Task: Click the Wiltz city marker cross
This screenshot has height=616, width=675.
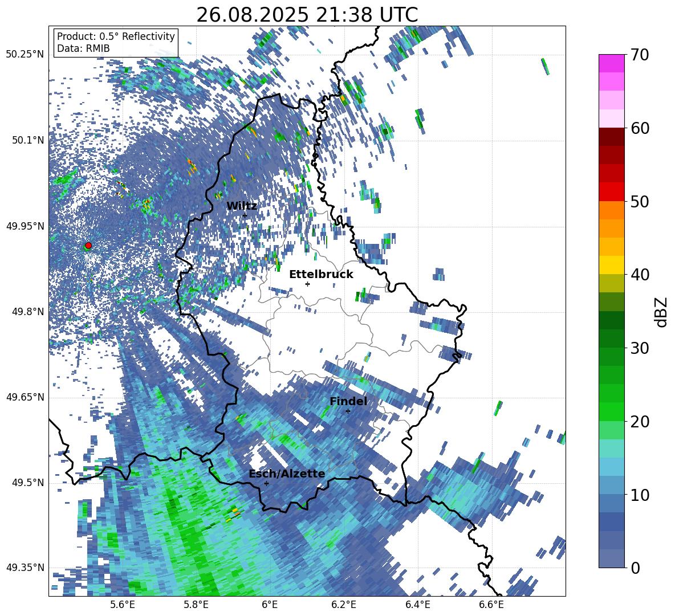Action: pos(245,215)
